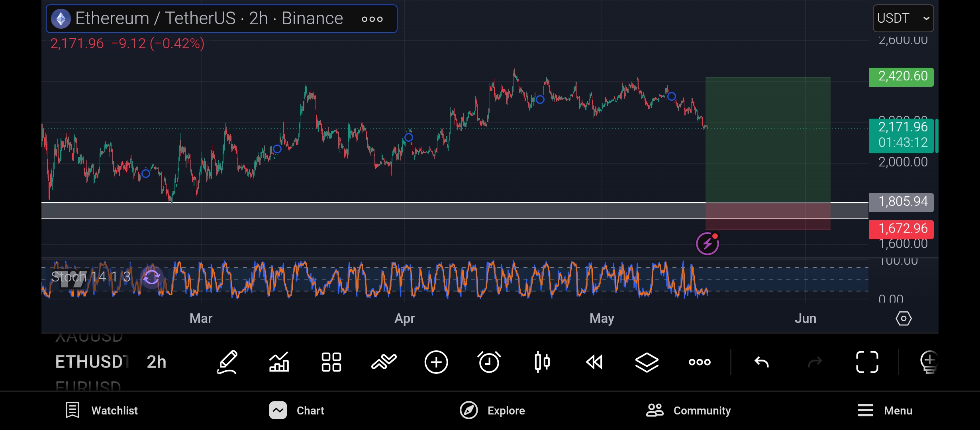Open the USDT currency dropdown
The height and width of the screenshot is (430, 980).
[903, 18]
